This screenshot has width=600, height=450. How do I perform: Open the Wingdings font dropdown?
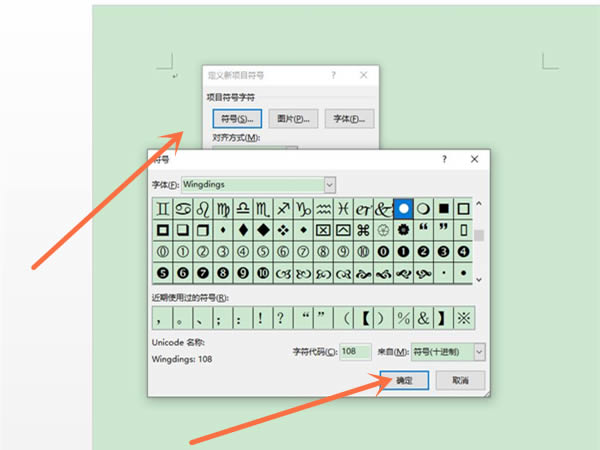[x=329, y=184]
